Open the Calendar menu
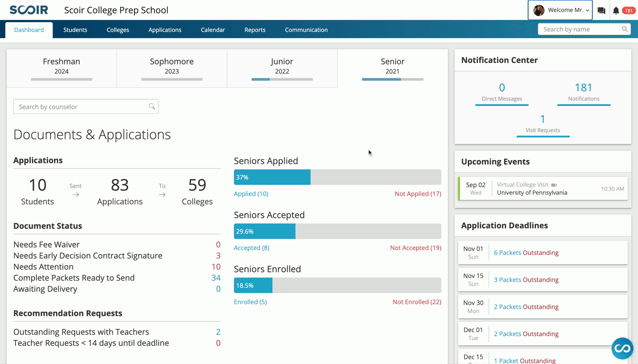Image resolution: width=638 pixels, height=364 pixels. click(x=213, y=30)
